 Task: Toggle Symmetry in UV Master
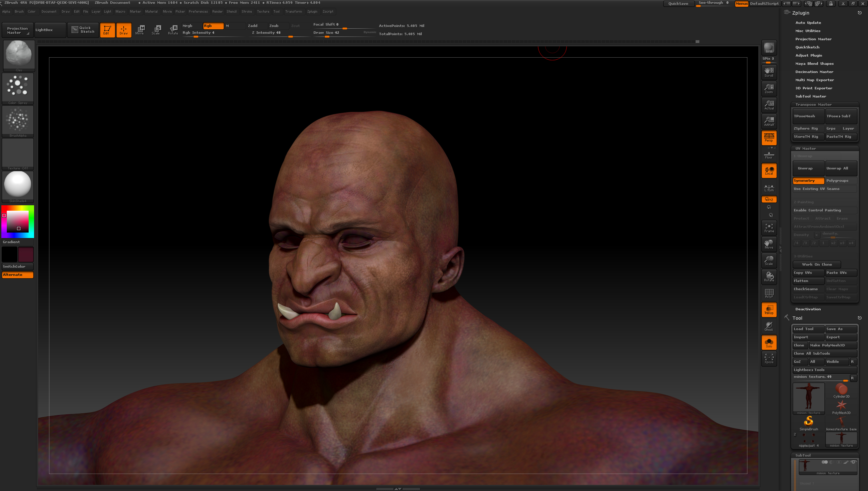tap(808, 181)
